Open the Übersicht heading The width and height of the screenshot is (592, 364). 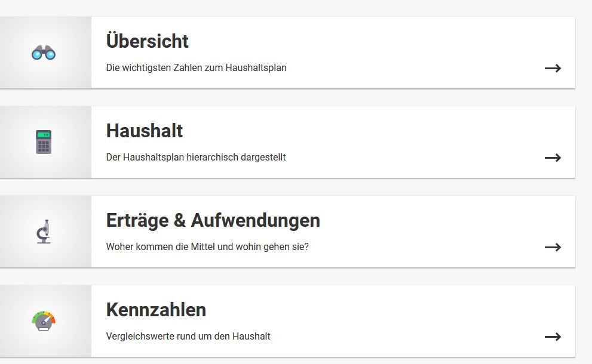click(x=147, y=41)
